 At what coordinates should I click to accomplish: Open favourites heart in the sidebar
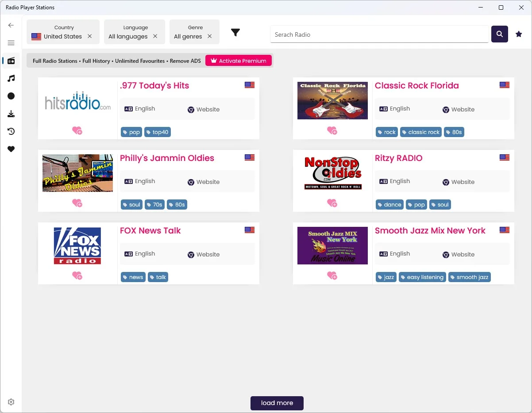pyautogui.click(x=11, y=149)
